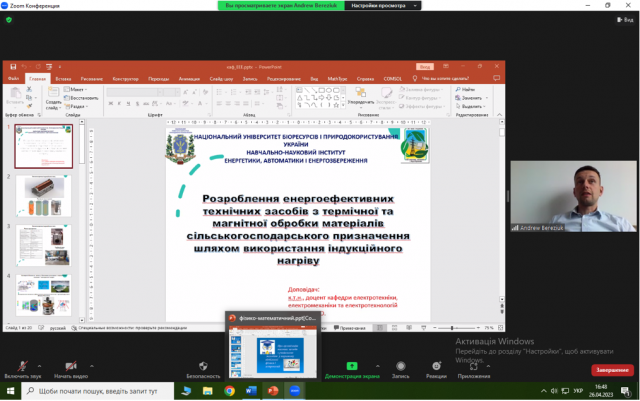Toggle Underline formatting in font group
640x401 pixels.
[128, 104]
